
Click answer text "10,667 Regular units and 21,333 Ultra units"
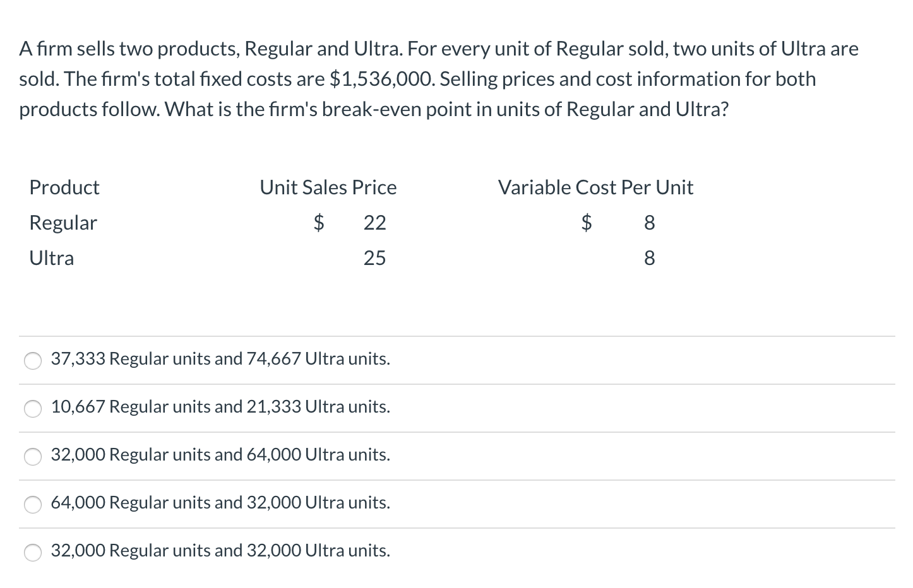click(220, 407)
